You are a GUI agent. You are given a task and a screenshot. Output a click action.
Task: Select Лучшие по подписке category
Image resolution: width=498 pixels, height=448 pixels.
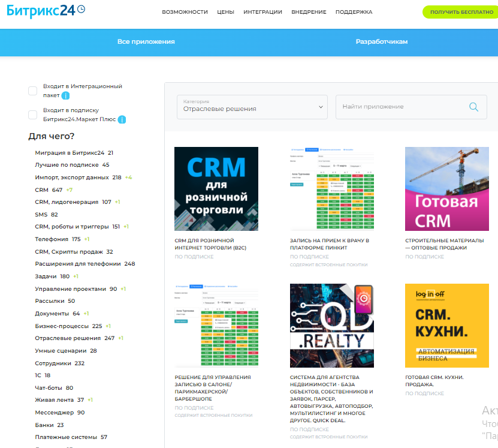(72, 165)
